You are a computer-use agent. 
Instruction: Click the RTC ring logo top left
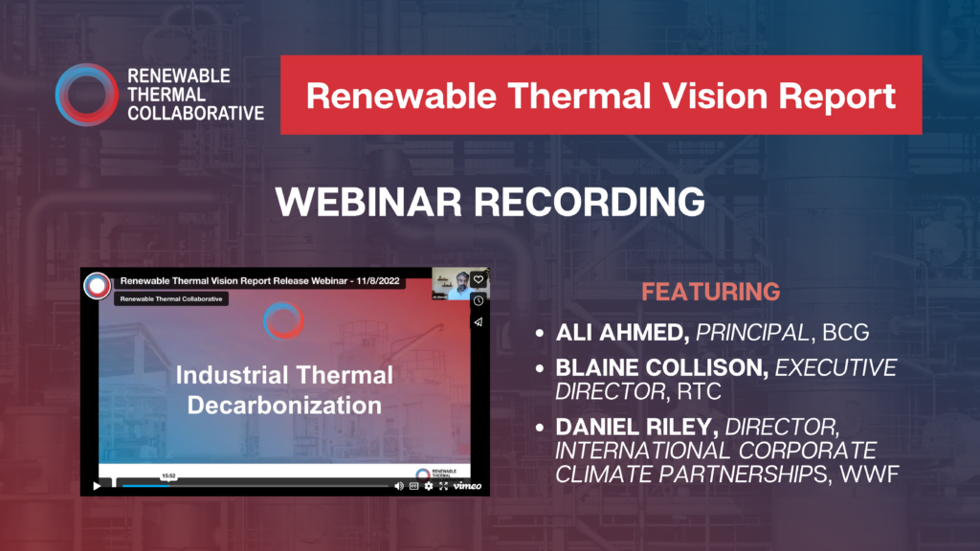[x=88, y=96]
